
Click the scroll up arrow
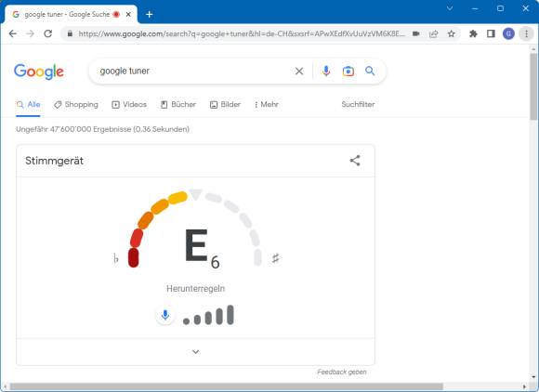click(533, 48)
